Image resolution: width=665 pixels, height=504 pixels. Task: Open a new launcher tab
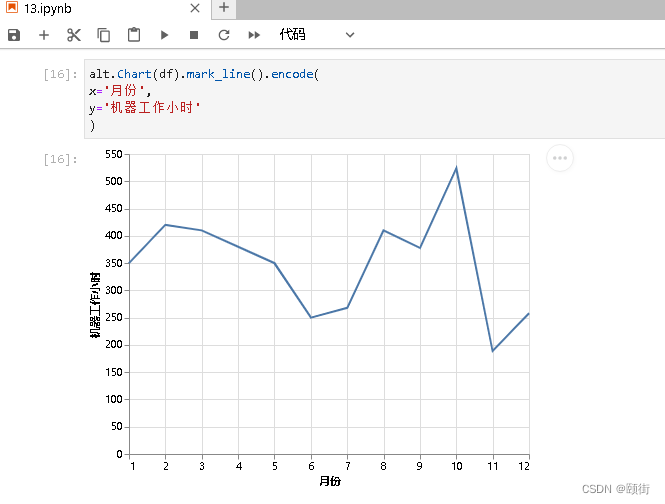[224, 8]
